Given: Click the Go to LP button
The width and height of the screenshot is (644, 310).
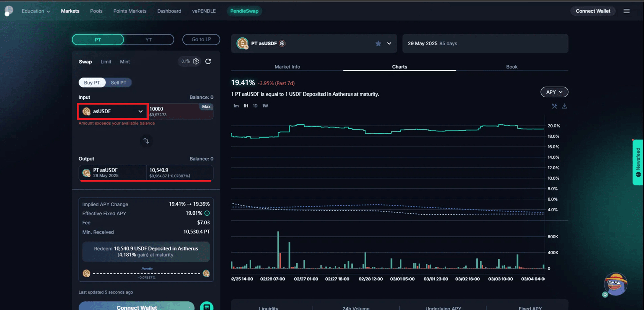Looking at the screenshot, I should [x=201, y=39].
